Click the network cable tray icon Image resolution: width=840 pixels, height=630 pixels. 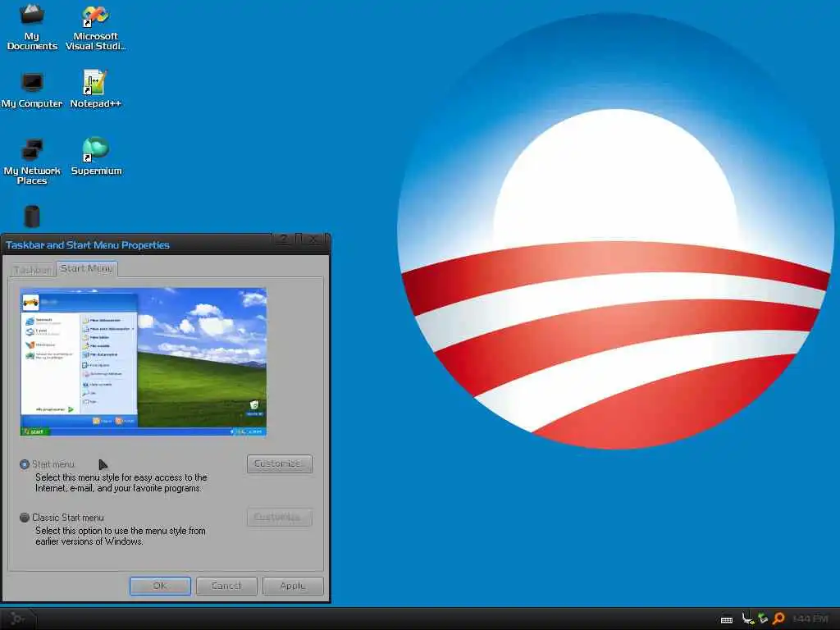(748, 619)
